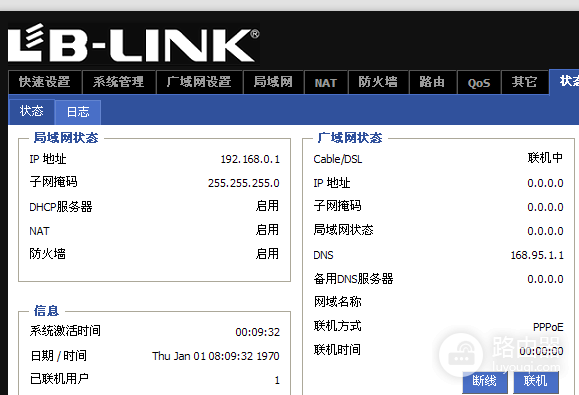Click the 已联机用户 label
Image resolution: width=579 pixels, height=395 pixels.
[x=59, y=378]
